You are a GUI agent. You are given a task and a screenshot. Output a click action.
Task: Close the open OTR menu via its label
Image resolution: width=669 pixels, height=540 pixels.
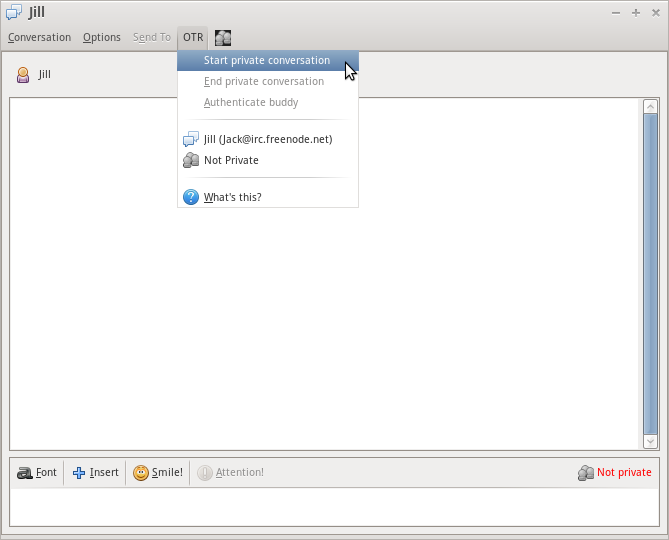point(193,38)
